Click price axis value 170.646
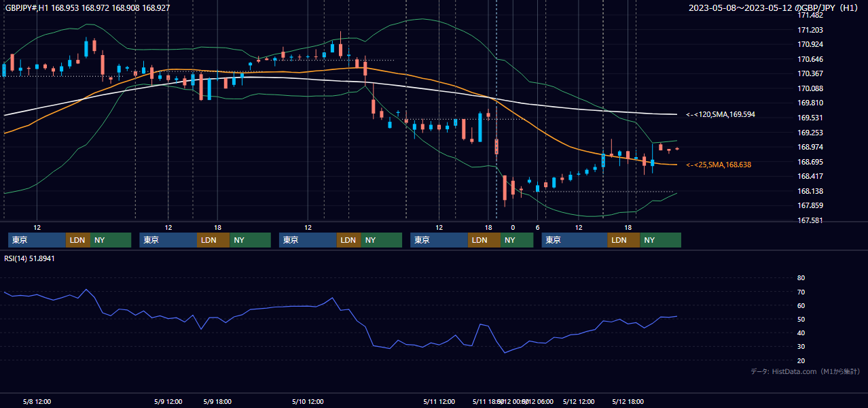This screenshot has width=868, height=408. click(810, 59)
